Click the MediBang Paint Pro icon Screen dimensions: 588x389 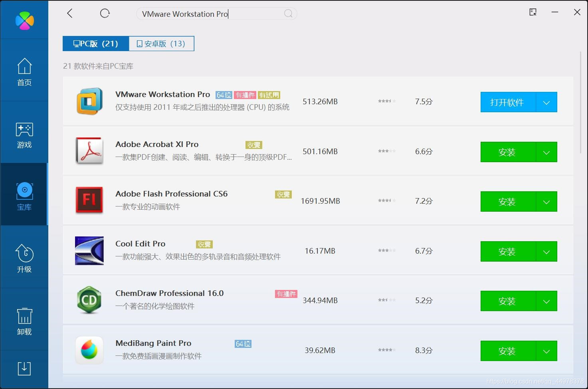[89, 350]
